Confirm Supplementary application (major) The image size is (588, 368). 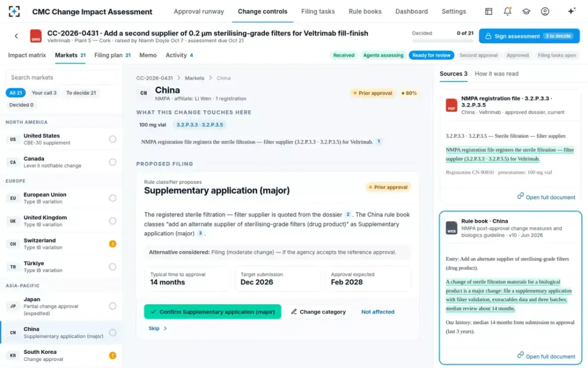tap(213, 312)
